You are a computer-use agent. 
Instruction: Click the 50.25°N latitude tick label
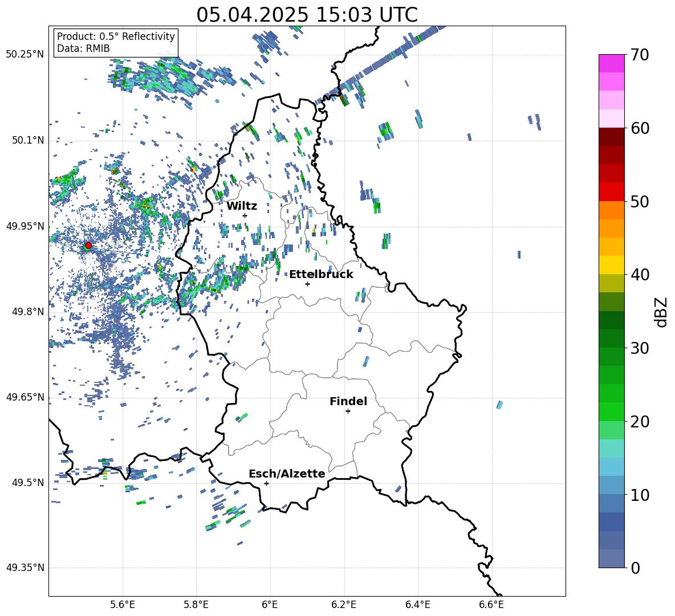click(x=25, y=55)
